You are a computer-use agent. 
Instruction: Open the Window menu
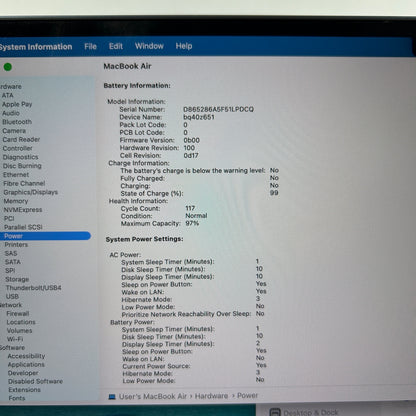(149, 46)
